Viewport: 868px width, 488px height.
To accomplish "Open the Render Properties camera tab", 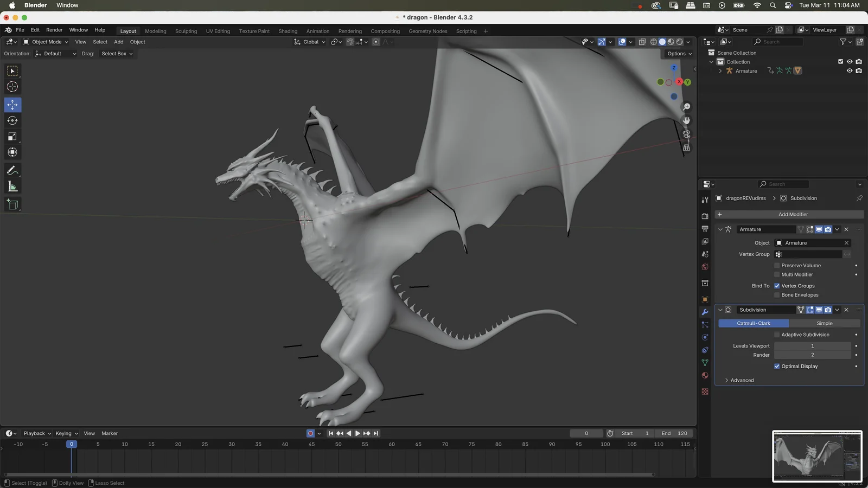I will pos(705,215).
